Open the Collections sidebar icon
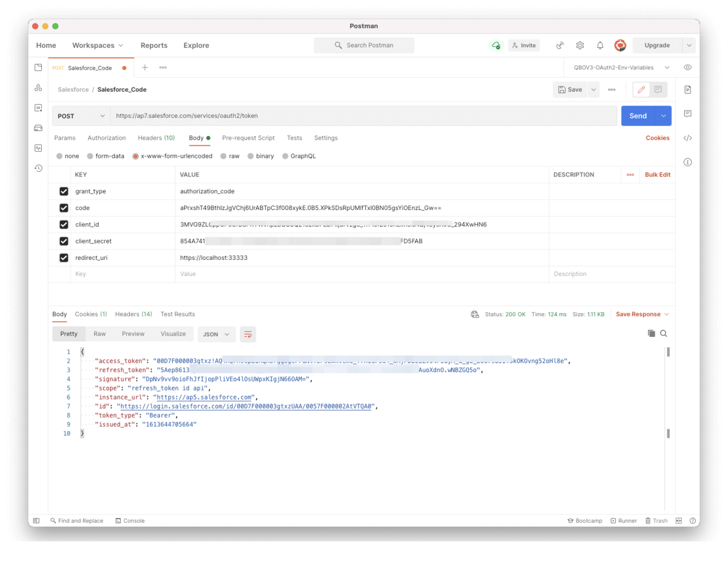Image resolution: width=728 pixels, height=564 pixels. tap(38, 67)
